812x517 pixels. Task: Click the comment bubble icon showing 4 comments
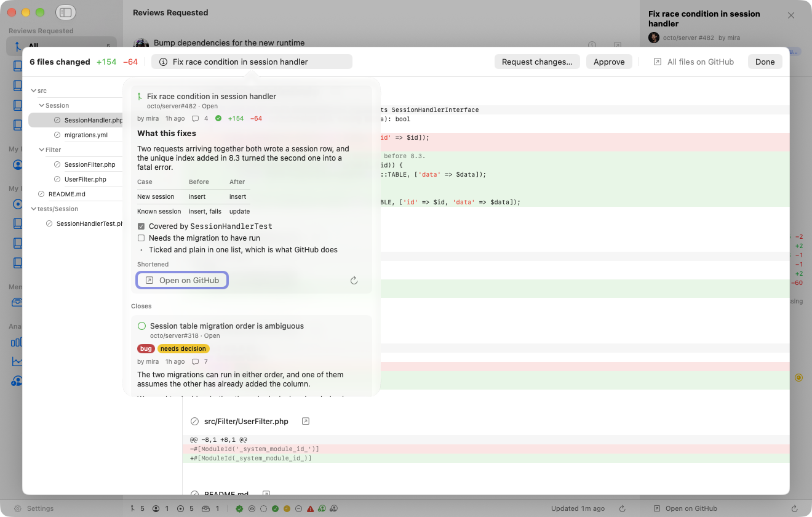(x=195, y=118)
